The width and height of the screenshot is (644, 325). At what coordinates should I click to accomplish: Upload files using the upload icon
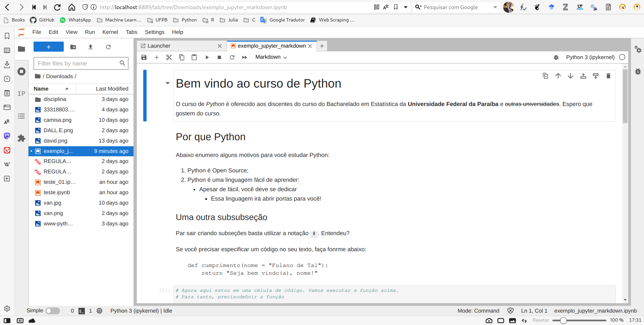point(91,47)
